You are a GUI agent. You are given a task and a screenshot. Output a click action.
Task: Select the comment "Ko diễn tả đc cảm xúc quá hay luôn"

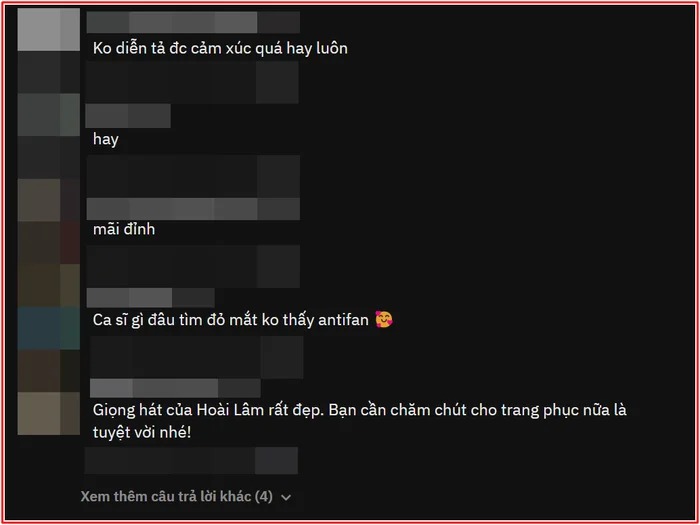point(220,48)
